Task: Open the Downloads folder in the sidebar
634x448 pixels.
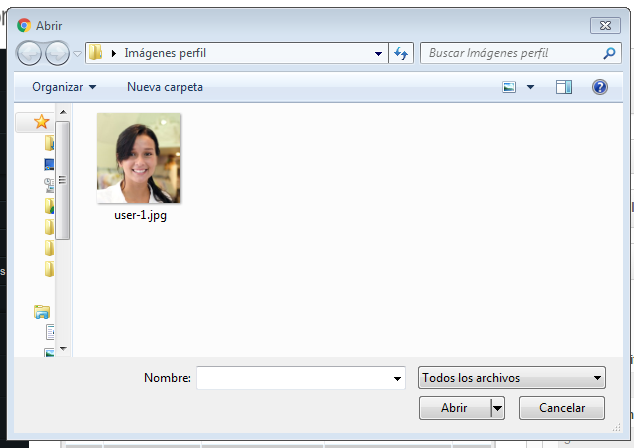Action: [49, 143]
